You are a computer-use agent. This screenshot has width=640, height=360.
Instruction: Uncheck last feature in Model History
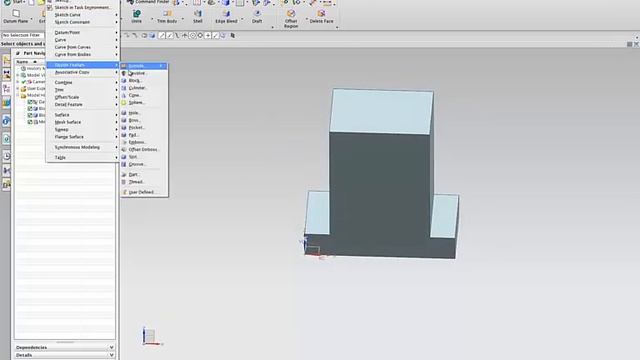30,122
